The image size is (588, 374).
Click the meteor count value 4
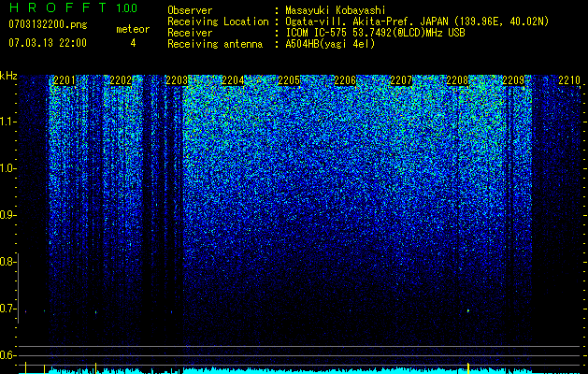pyautogui.click(x=133, y=43)
